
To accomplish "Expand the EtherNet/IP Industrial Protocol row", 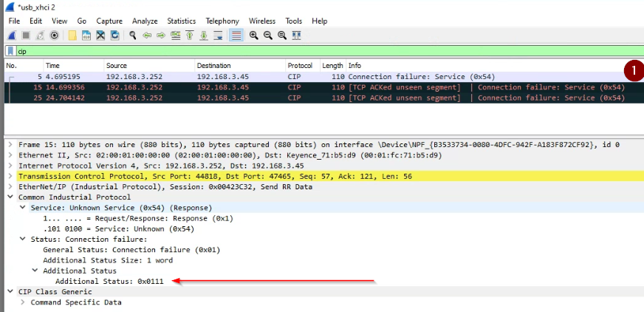I will [10, 187].
